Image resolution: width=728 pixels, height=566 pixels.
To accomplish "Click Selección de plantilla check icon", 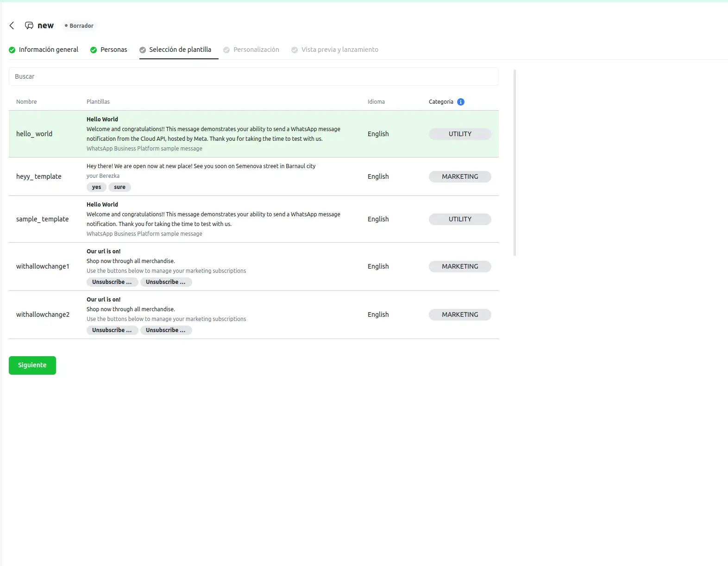I will pos(143,50).
